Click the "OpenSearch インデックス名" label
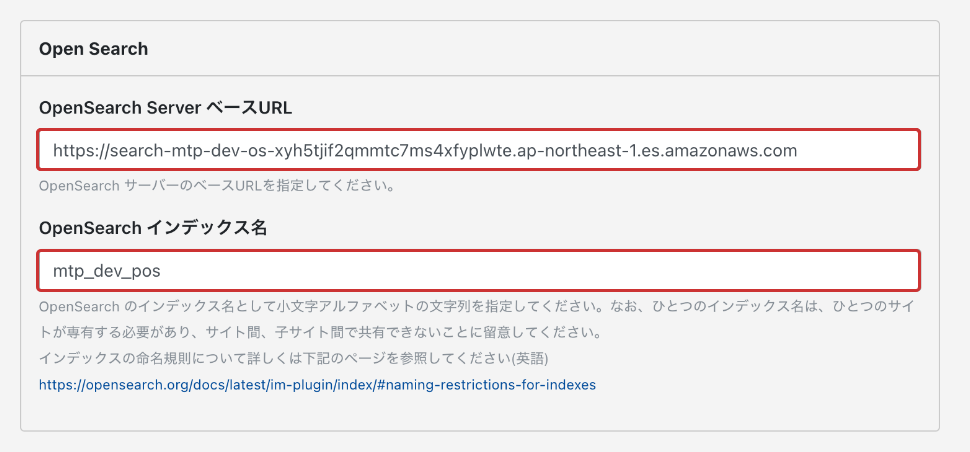This screenshot has height=452, width=970. (153, 228)
